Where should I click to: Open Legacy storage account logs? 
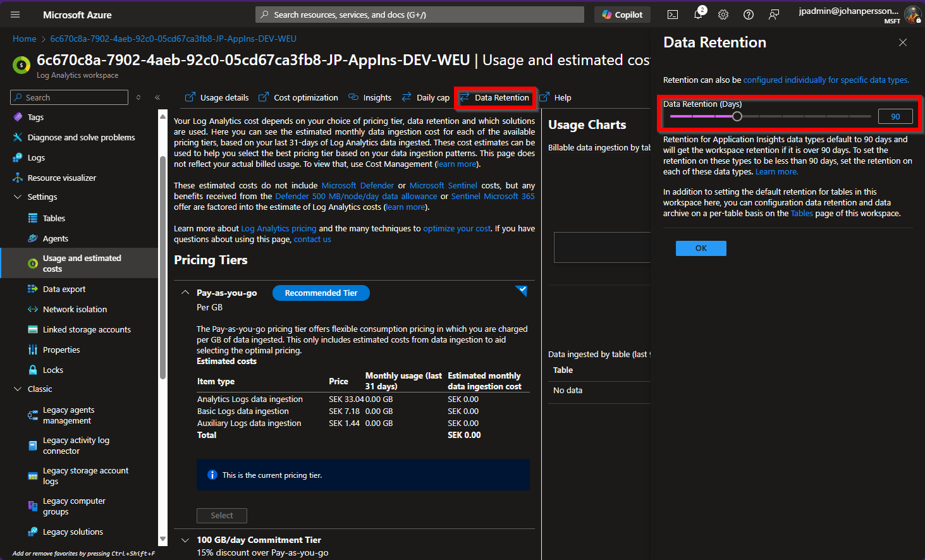point(85,476)
